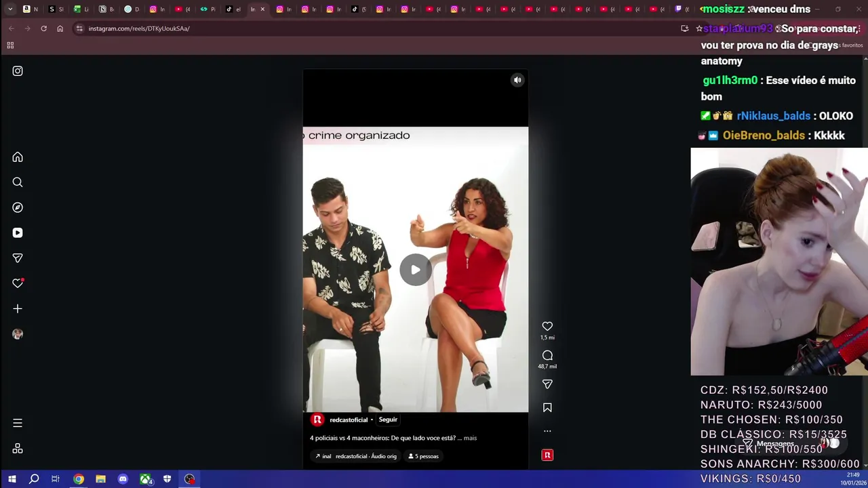The image size is (868, 488).
Task: Go back in browser history
Action: pyautogui.click(x=11, y=28)
